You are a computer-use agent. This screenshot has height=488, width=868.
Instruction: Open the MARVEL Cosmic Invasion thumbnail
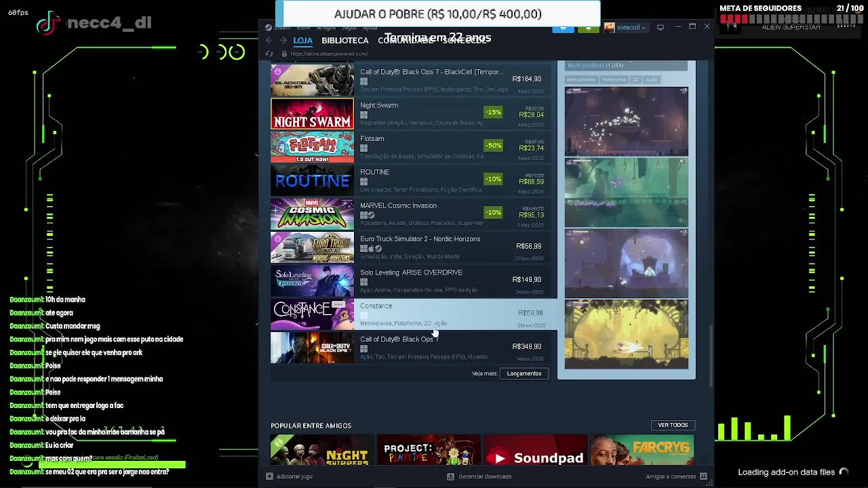312,214
